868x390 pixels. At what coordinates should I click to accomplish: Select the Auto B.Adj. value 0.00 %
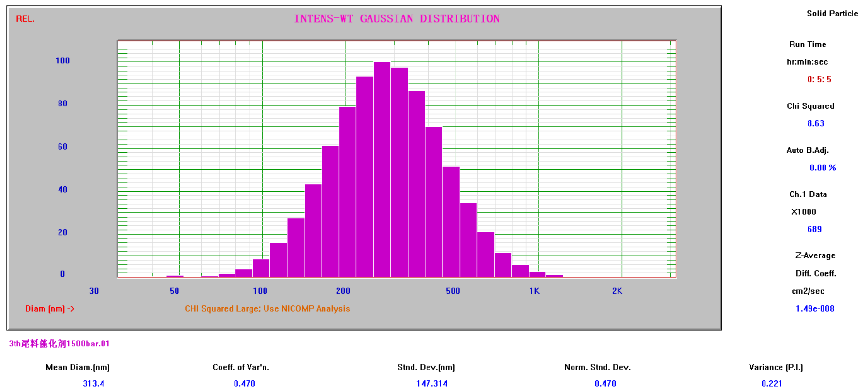click(822, 168)
